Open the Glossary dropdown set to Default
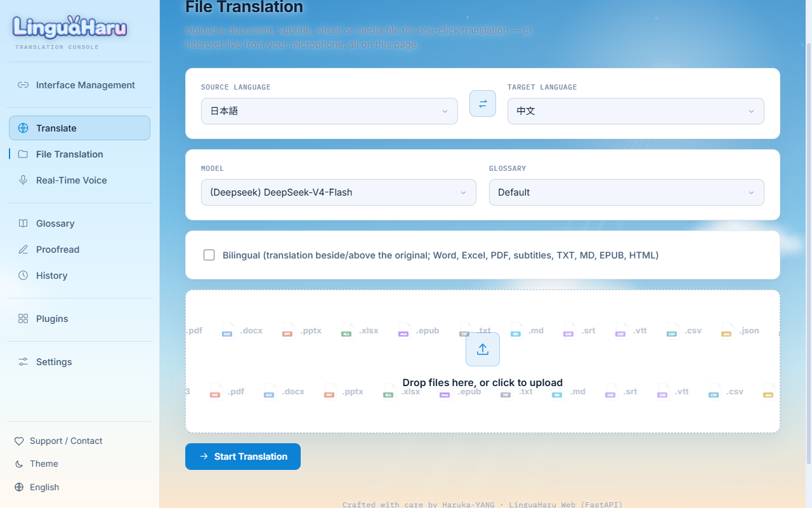This screenshot has width=812, height=508. pos(627,192)
